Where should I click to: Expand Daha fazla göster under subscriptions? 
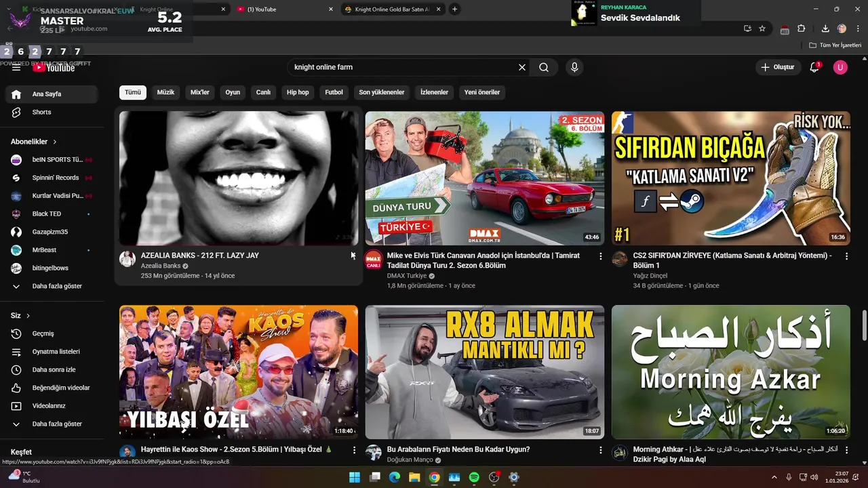(x=52, y=286)
